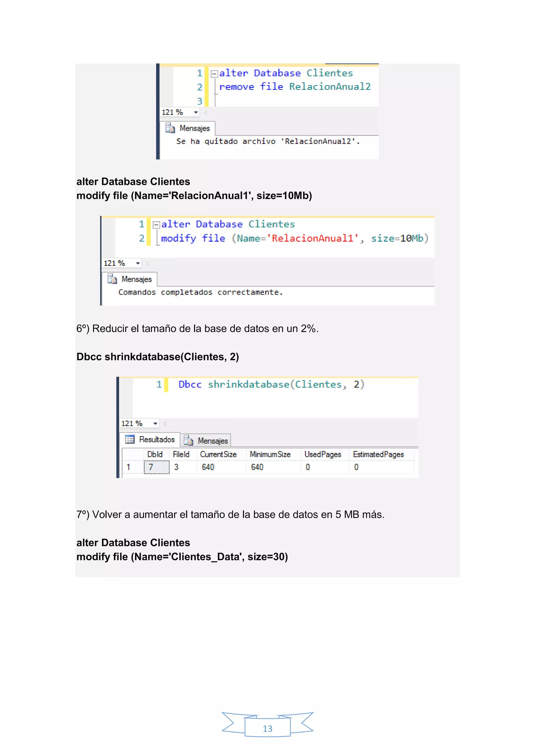Click the MinimumSize column header
Viewport: 535px width, 756px height.
tap(270, 454)
